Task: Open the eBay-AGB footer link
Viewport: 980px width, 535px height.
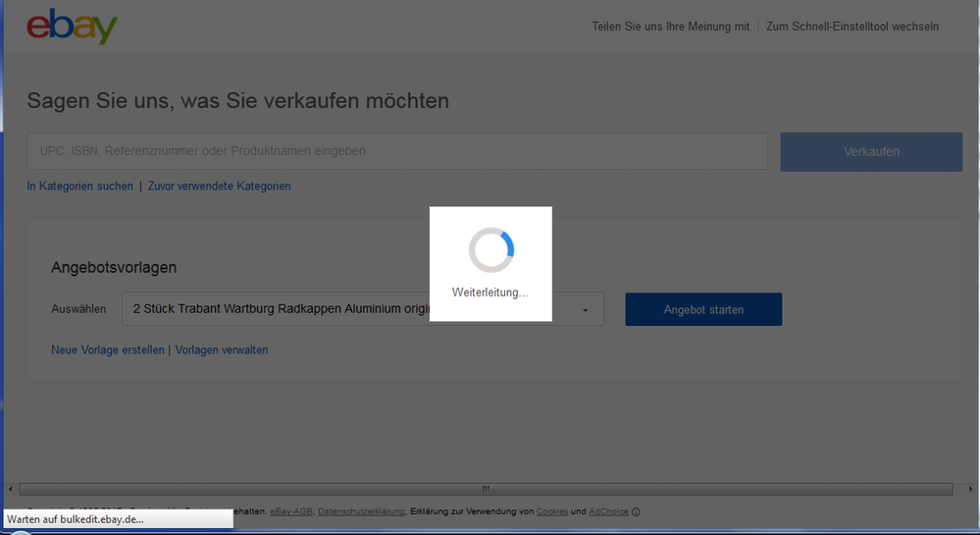Action: tap(291, 511)
